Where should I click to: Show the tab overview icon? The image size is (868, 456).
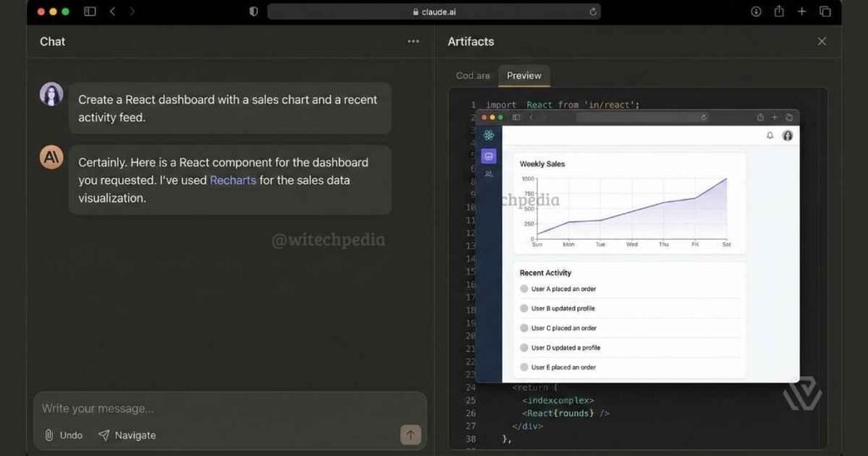coord(825,12)
